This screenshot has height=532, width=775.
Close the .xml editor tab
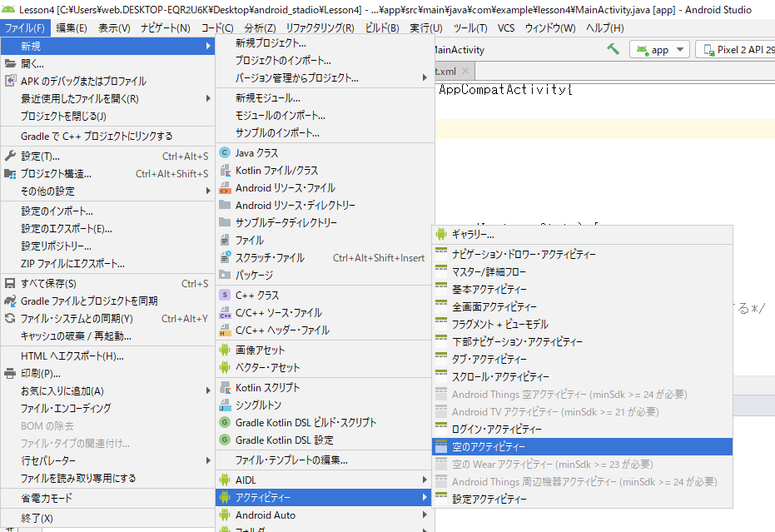(x=465, y=72)
